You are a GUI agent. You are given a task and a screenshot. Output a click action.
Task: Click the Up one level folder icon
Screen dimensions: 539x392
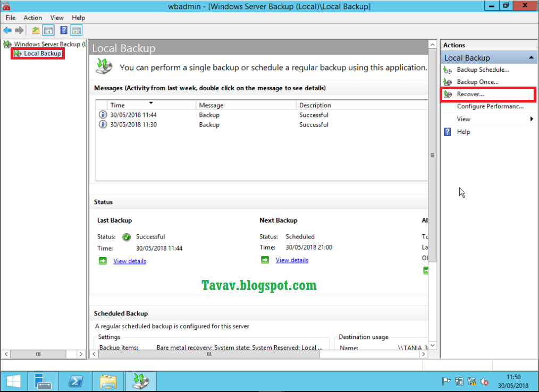point(36,30)
